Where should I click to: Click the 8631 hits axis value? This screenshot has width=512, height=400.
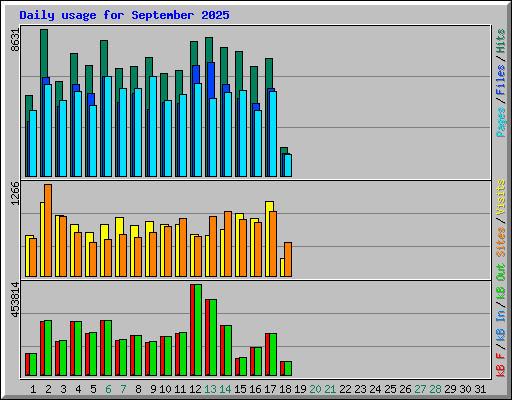pos(15,40)
